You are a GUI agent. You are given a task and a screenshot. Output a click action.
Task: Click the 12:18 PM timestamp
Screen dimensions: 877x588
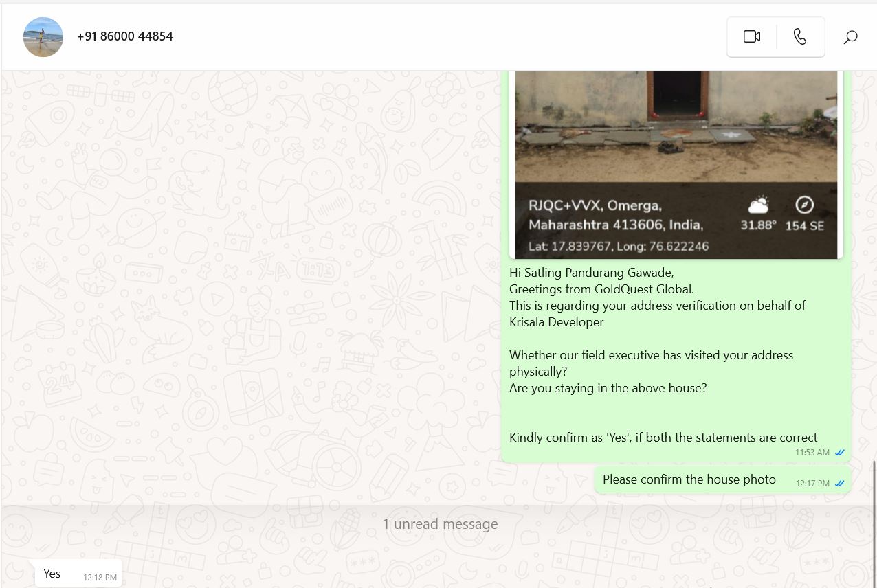[100, 578]
